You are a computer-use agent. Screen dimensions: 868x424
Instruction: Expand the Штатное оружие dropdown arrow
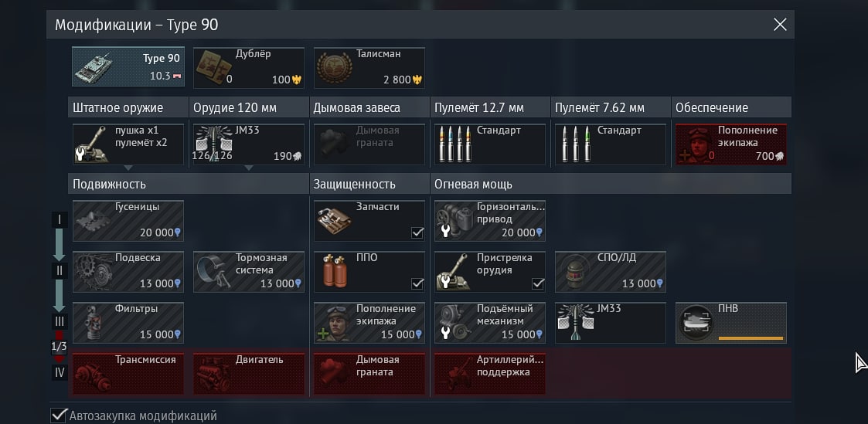pyautogui.click(x=128, y=168)
